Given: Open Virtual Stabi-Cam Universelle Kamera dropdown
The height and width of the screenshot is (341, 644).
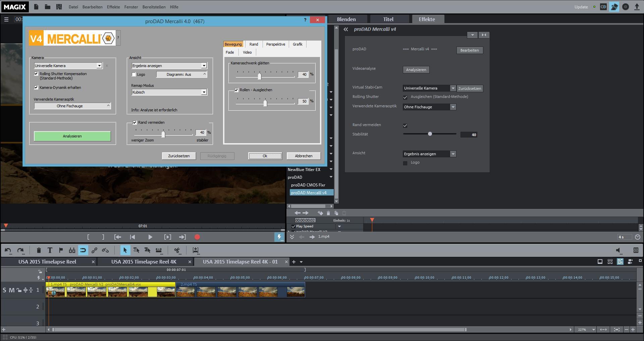Looking at the screenshot, I should point(453,88).
